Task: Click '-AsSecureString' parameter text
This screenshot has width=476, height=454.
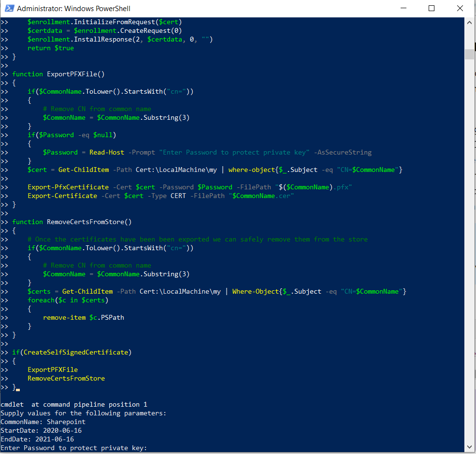Action: 343,152
